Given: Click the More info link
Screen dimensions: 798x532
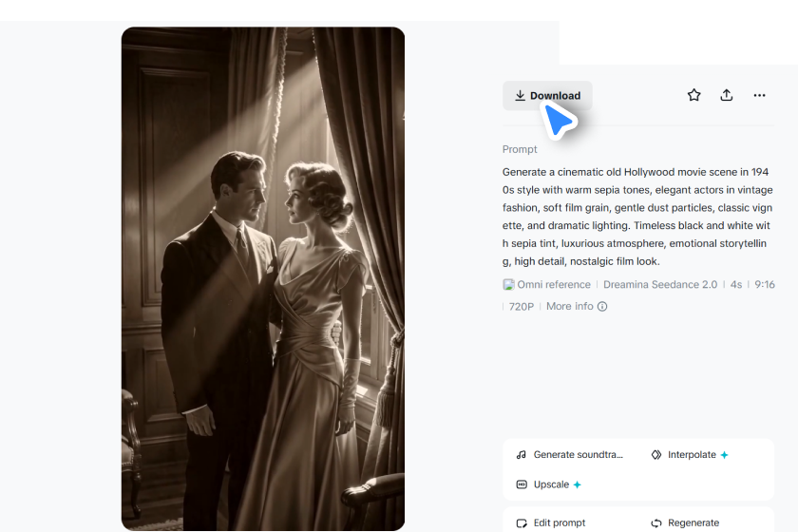Looking at the screenshot, I should click(x=569, y=306).
